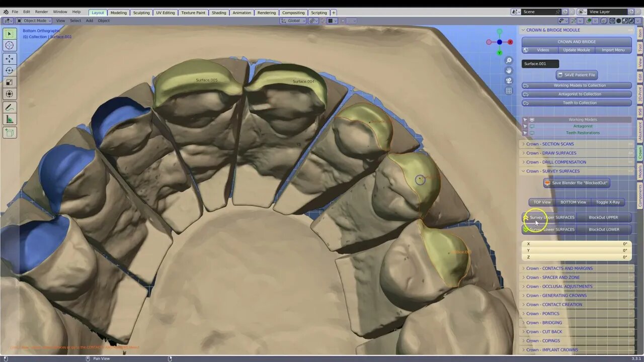Click the Survey Lower SURFACES button
The image size is (644, 362).
pos(549,229)
